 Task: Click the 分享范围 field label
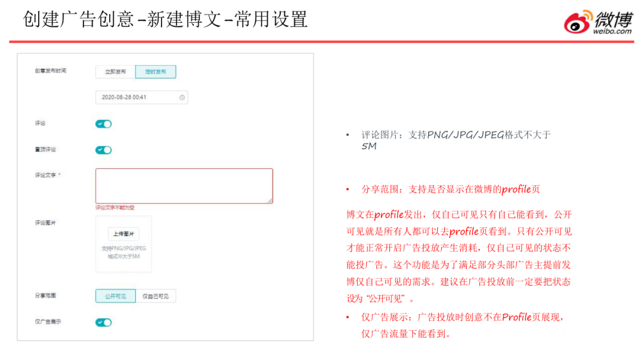(45, 296)
